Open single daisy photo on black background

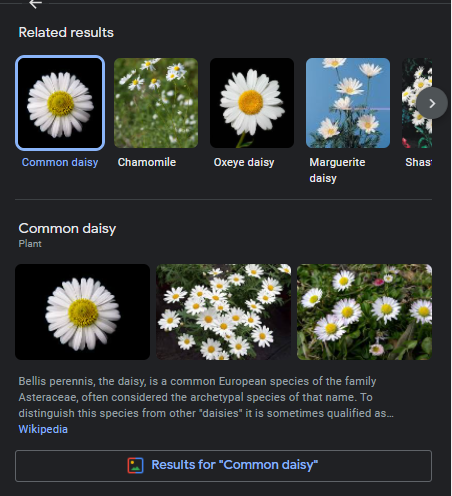(82, 312)
